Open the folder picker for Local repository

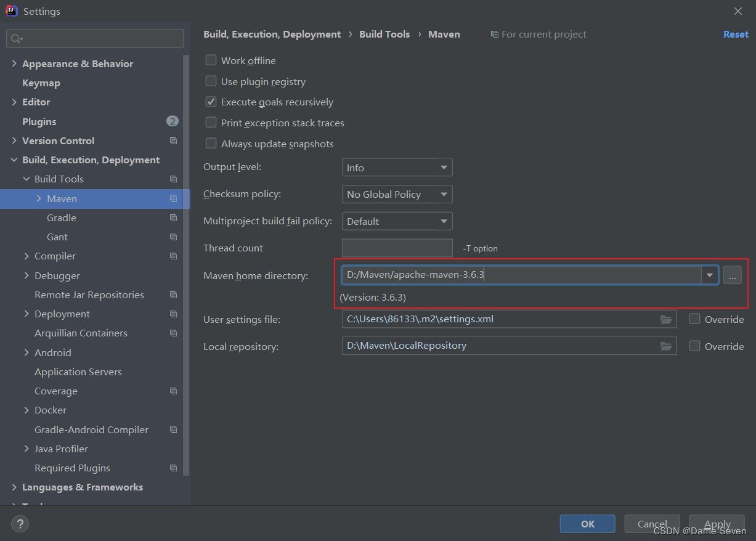[666, 346]
